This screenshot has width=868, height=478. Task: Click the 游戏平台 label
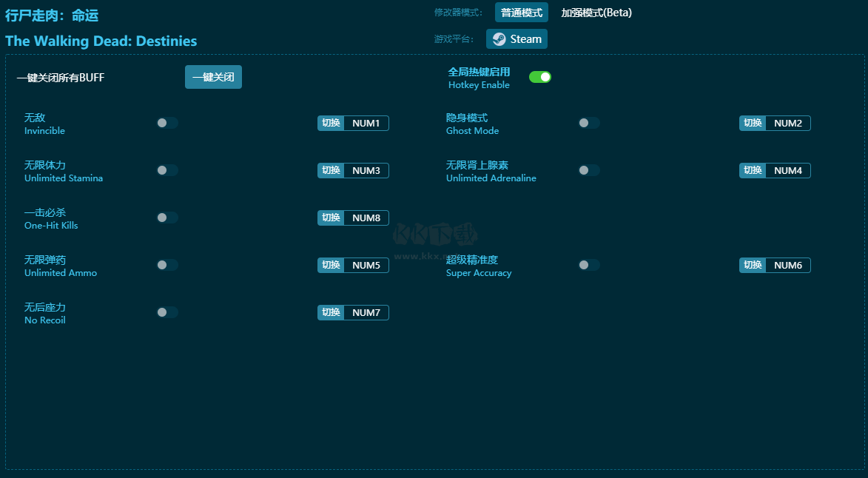pos(454,39)
